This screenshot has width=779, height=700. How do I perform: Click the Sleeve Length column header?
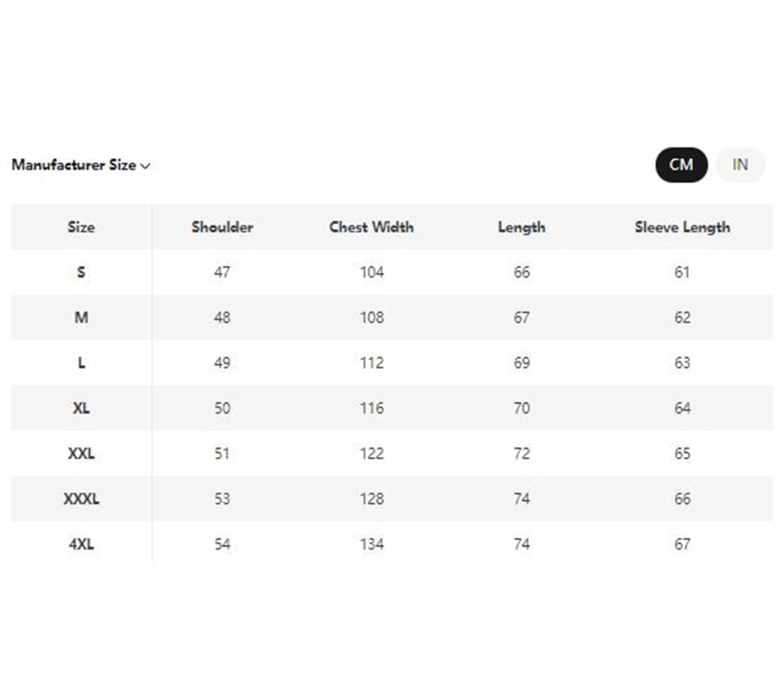[x=683, y=227]
